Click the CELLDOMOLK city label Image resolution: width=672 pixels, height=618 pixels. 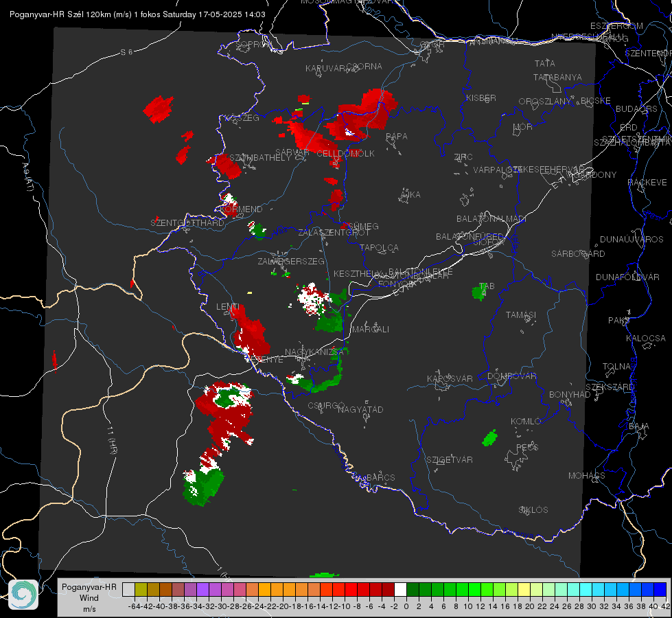[x=345, y=154]
